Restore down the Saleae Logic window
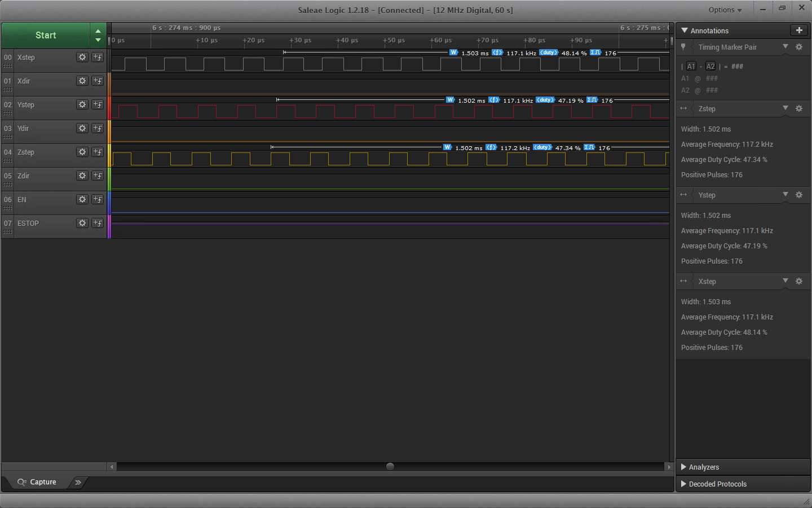Screen dimensions: 812x508 point(782,8)
